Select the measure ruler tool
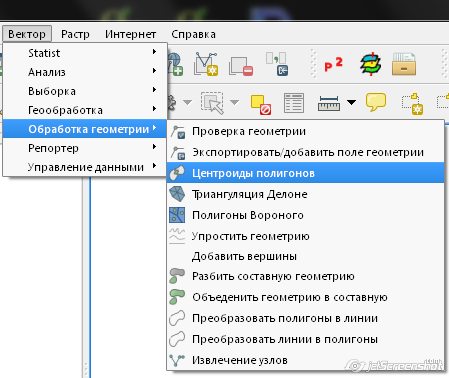The width and height of the screenshot is (449, 378). coord(329,103)
